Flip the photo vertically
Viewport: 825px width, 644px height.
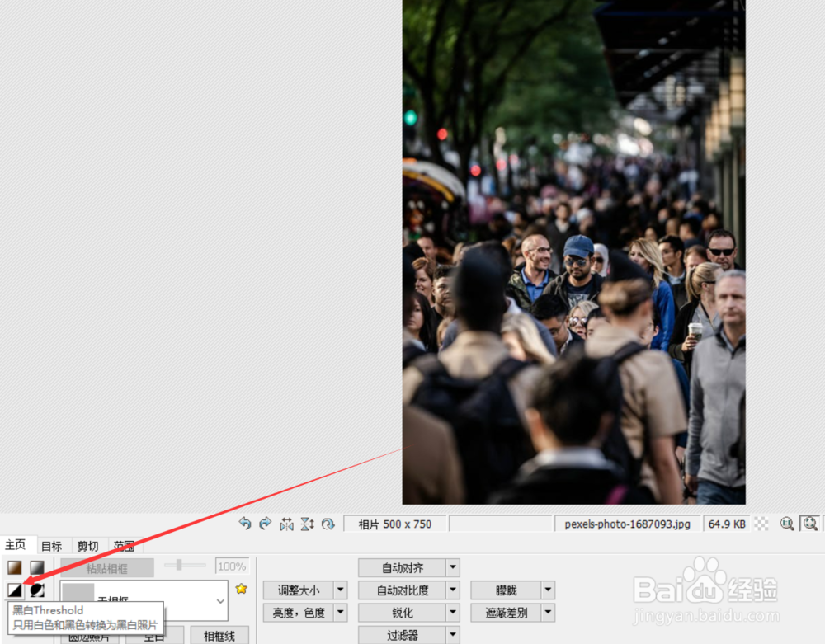(x=307, y=524)
